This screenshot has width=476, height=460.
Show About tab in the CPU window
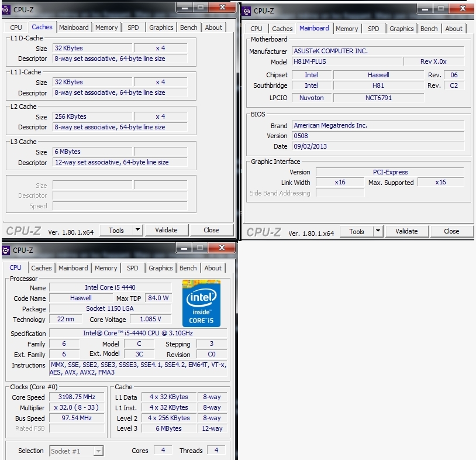[213, 268]
